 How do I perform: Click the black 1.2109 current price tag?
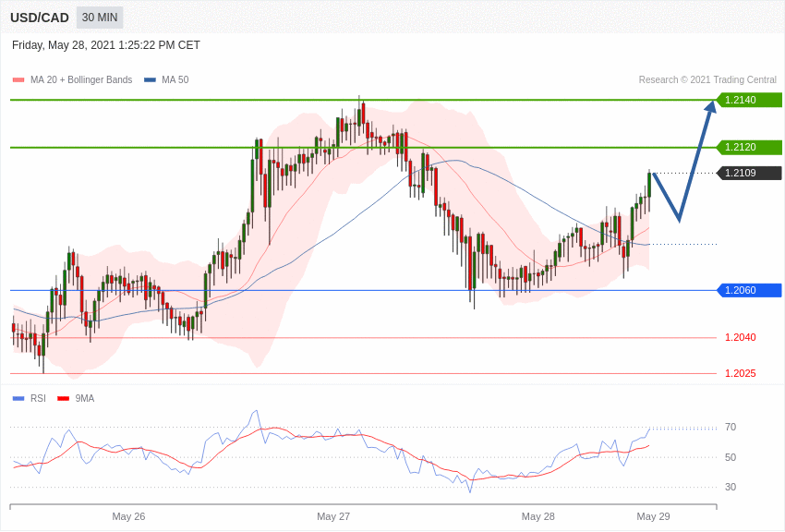[x=749, y=173]
